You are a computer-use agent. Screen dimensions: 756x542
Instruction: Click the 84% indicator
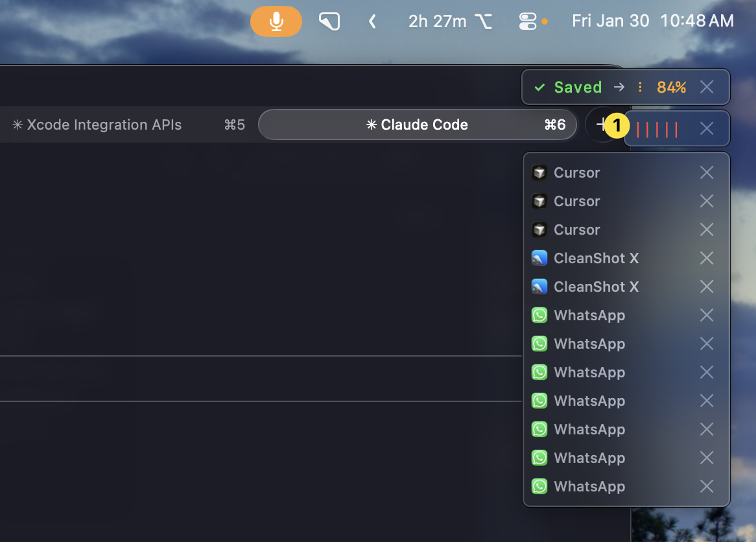pos(671,88)
